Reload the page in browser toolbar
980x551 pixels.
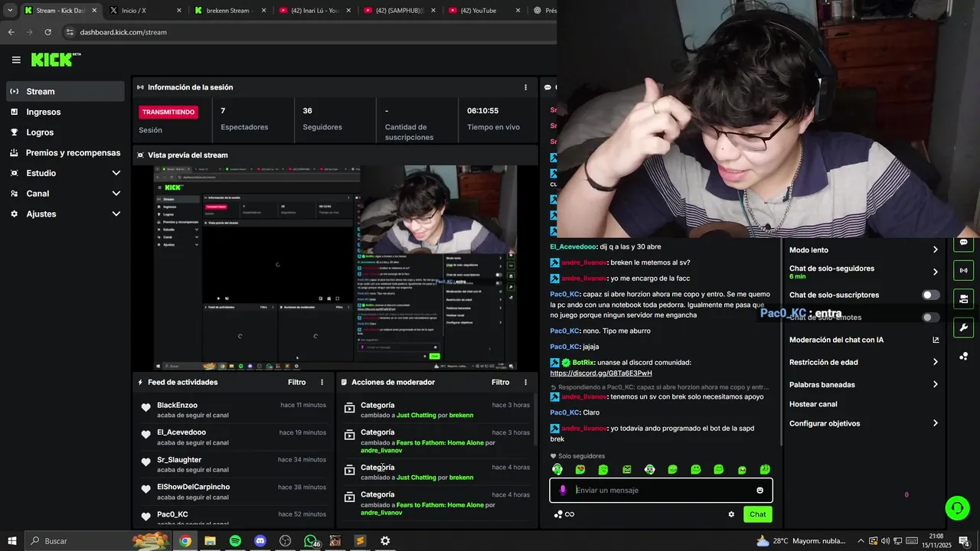(47, 32)
